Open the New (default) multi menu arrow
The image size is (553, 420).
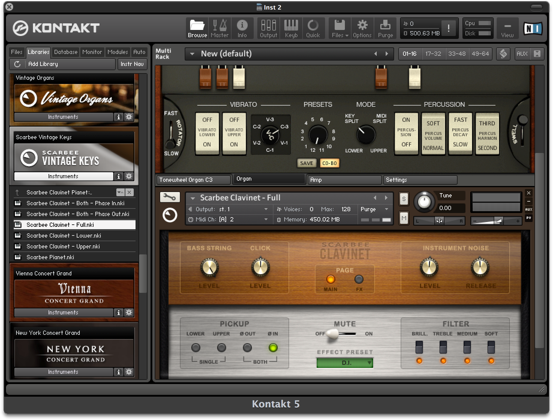[x=192, y=54]
